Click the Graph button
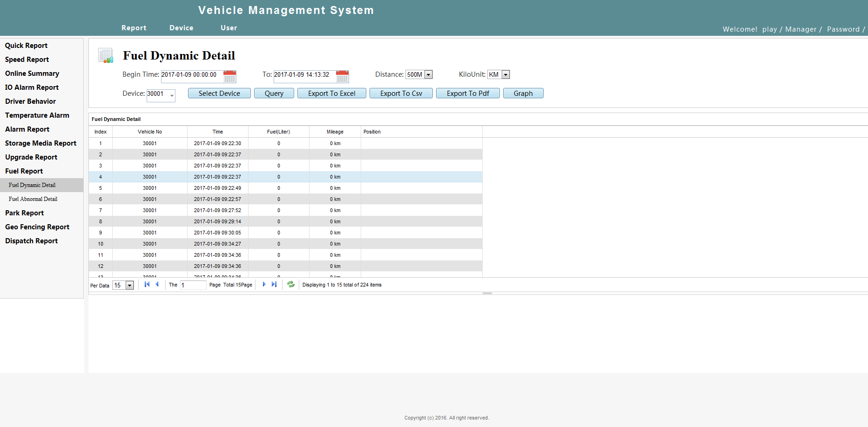The image size is (868, 427). (x=523, y=93)
